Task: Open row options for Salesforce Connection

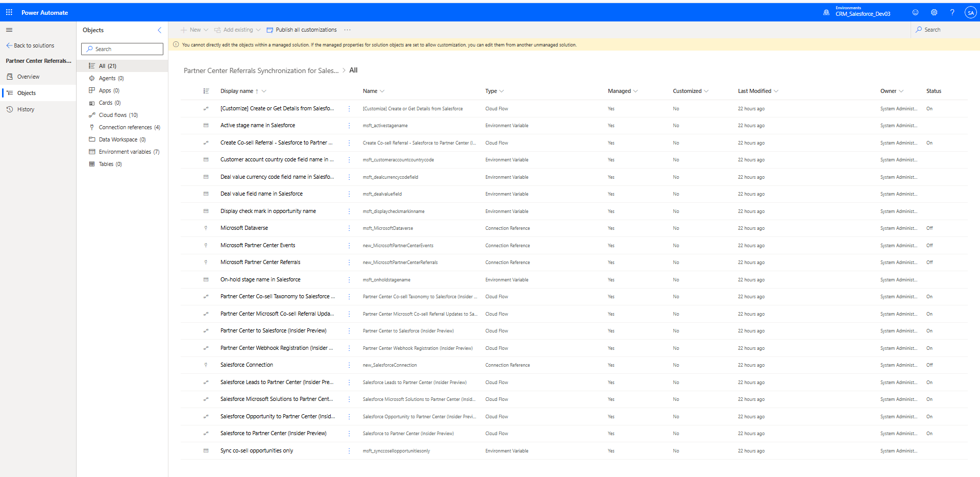Action: [x=349, y=365]
